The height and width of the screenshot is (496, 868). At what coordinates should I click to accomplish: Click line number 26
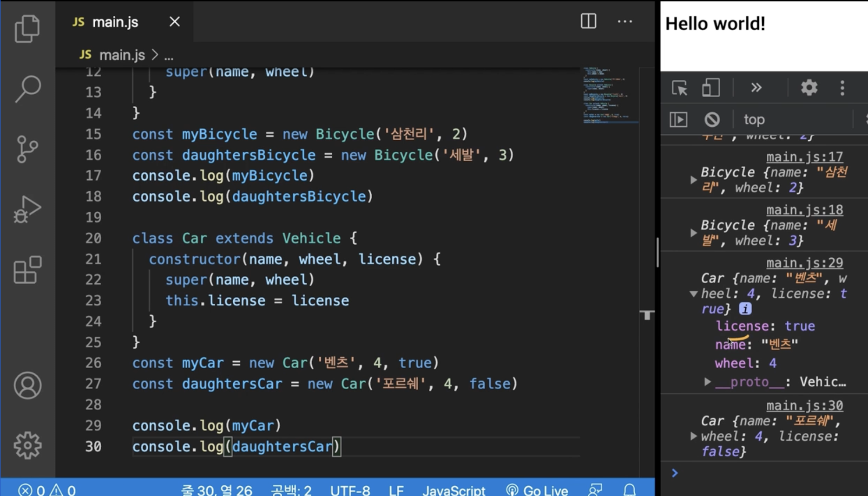(x=93, y=363)
